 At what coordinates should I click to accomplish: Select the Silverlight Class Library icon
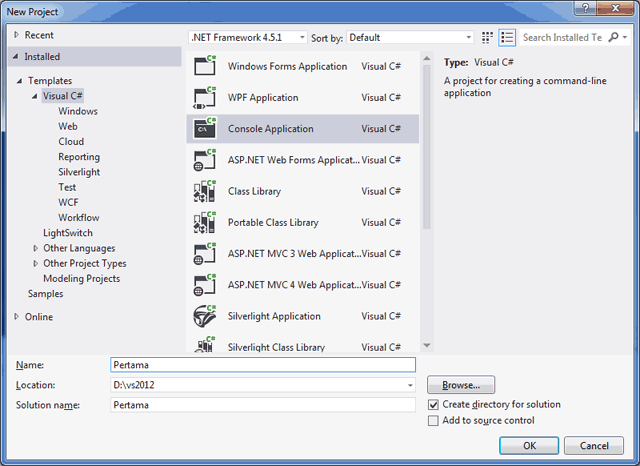[205, 345]
